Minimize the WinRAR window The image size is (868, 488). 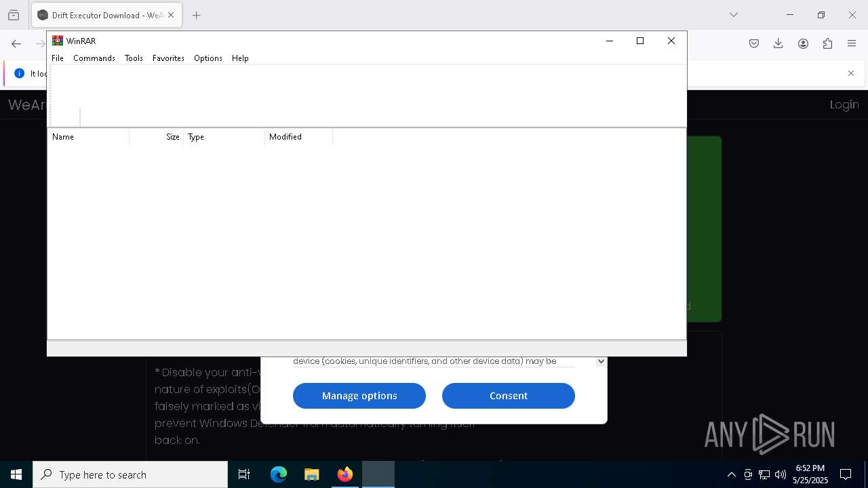[609, 41]
